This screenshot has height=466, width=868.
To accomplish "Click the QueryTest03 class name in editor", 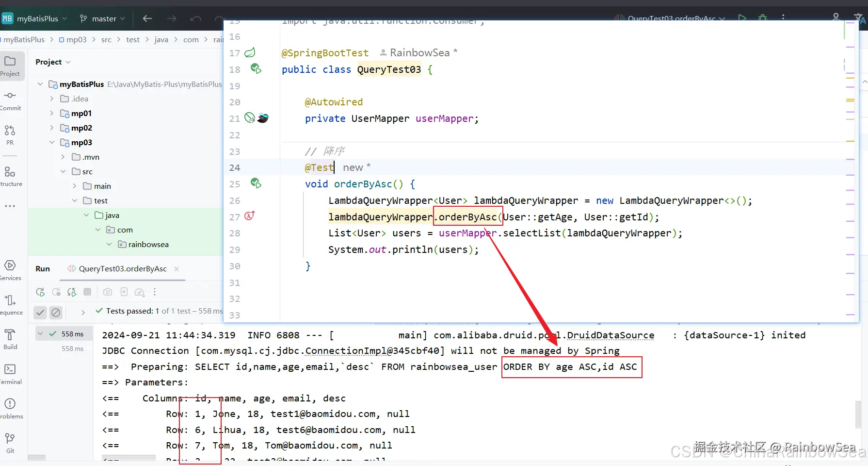I will (x=389, y=69).
